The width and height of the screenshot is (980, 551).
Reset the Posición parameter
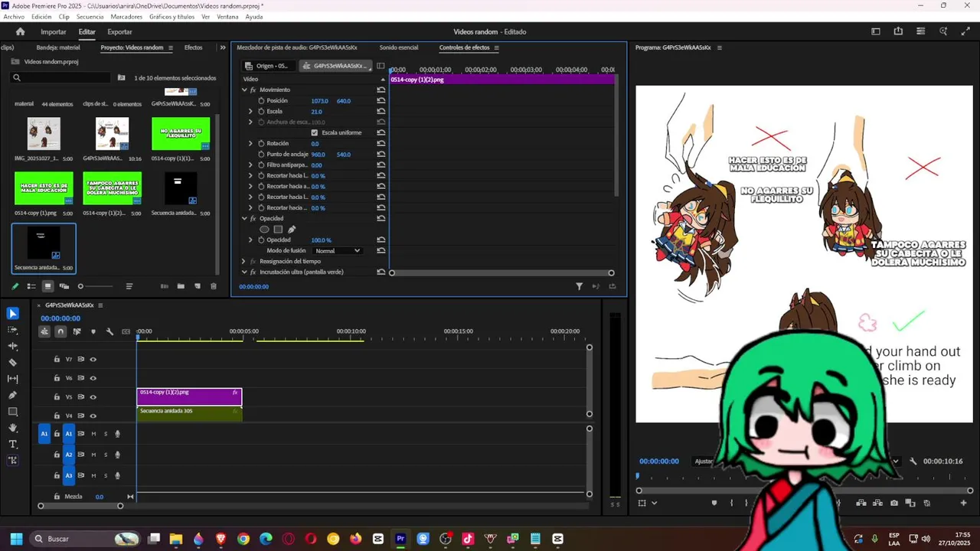point(381,100)
